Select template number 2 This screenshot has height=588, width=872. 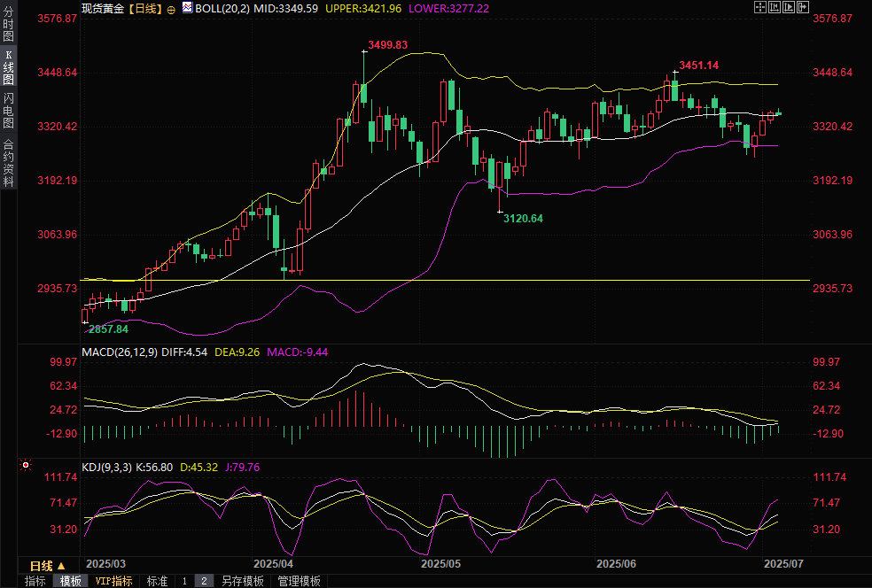click(x=204, y=581)
